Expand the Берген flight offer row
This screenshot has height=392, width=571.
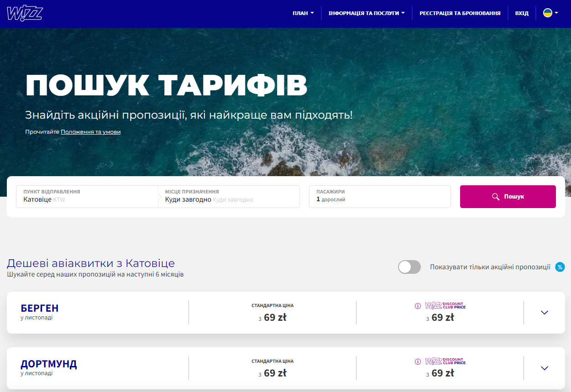click(x=544, y=313)
